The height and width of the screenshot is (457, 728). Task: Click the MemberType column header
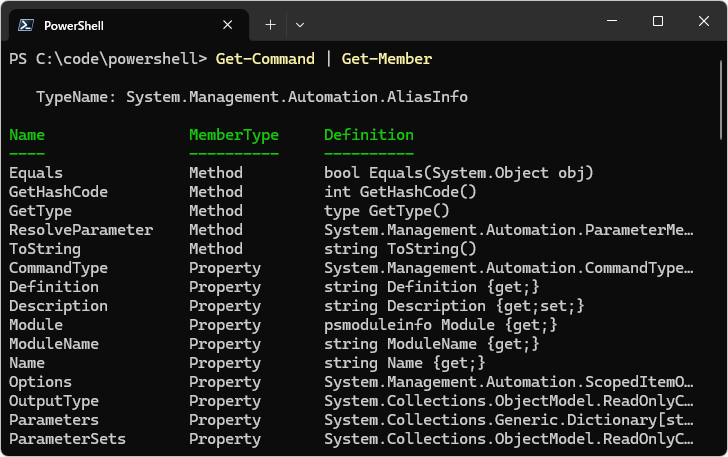tap(234, 135)
